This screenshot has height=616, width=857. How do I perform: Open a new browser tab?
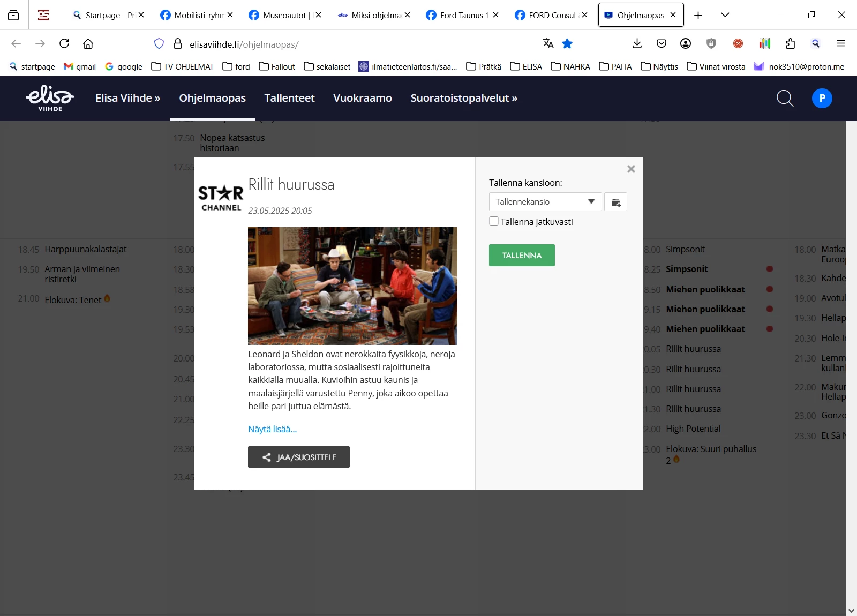coord(698,15)
